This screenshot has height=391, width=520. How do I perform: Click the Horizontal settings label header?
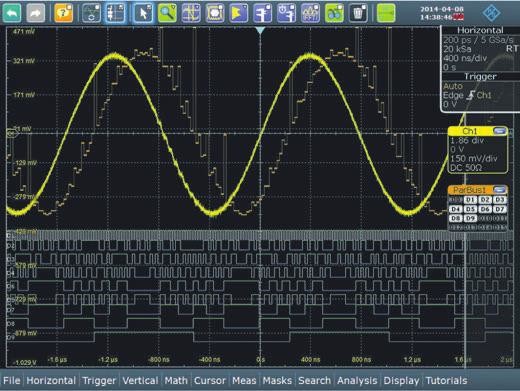(480, 30)
